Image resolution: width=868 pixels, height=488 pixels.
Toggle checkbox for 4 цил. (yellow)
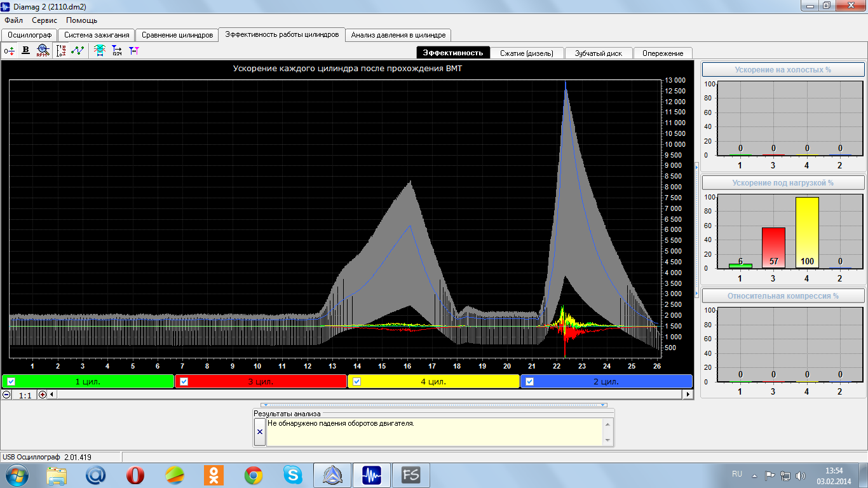coord(356,381)
